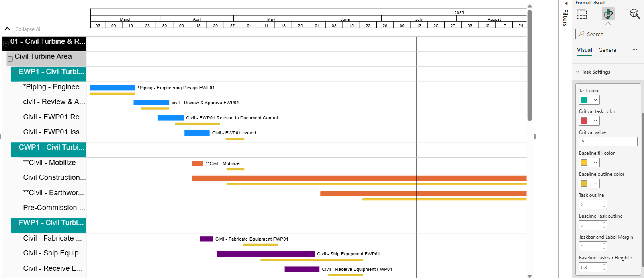Collapse the Civil Turbine Area node
The image size is (644, 278).
(10, 59)
